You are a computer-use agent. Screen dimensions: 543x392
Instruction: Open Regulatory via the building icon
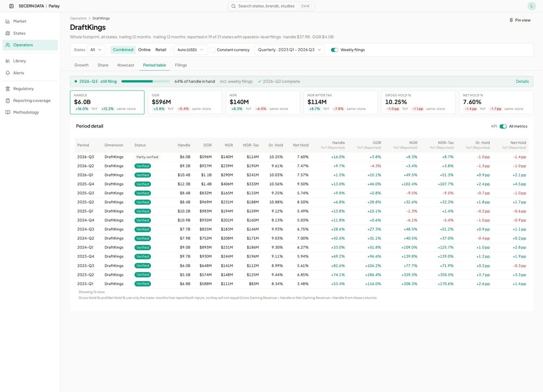point(8,88)
